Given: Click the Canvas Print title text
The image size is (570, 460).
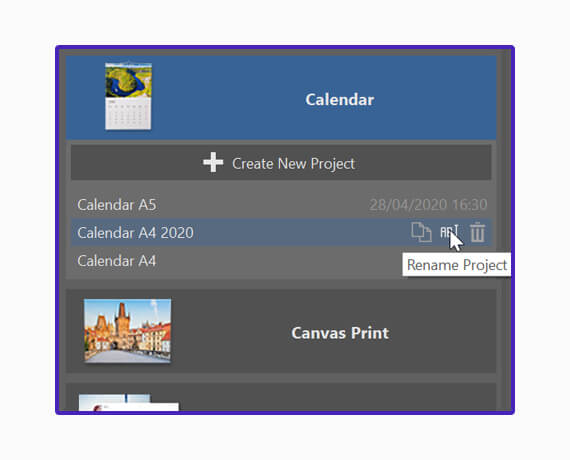Looking at the screenshot, I should pos(340,333).
